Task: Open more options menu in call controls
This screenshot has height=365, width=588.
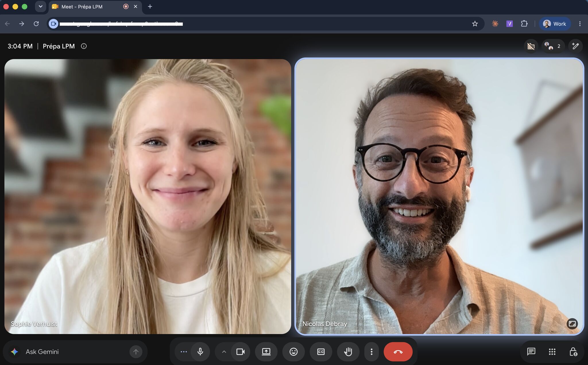Action: (x=372, y=352)
